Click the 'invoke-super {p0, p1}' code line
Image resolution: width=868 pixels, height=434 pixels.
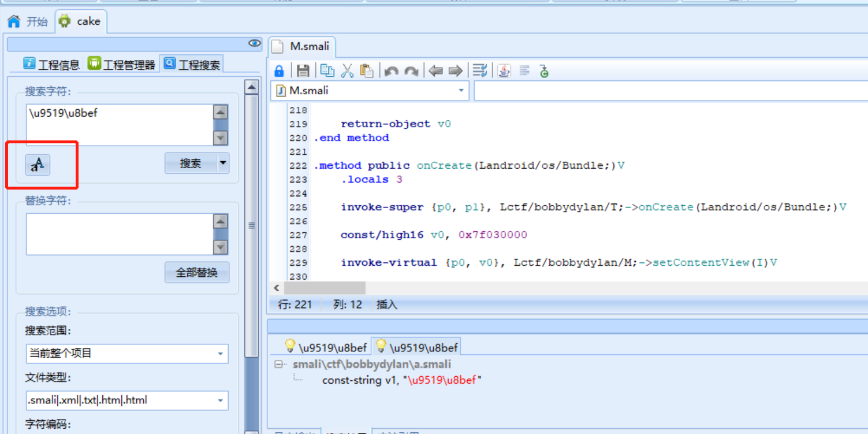click(594, 207)
